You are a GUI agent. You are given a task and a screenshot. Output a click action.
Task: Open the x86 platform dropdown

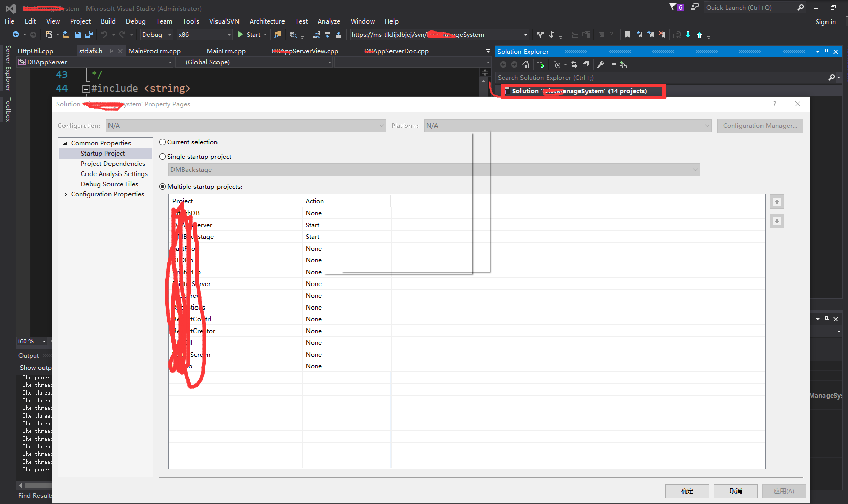coord(205,35)
